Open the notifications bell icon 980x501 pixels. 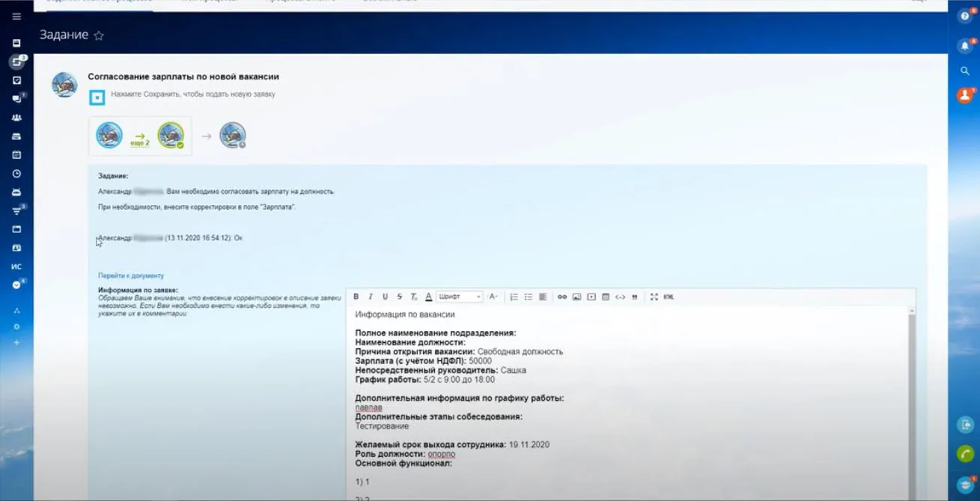[964, 46]
